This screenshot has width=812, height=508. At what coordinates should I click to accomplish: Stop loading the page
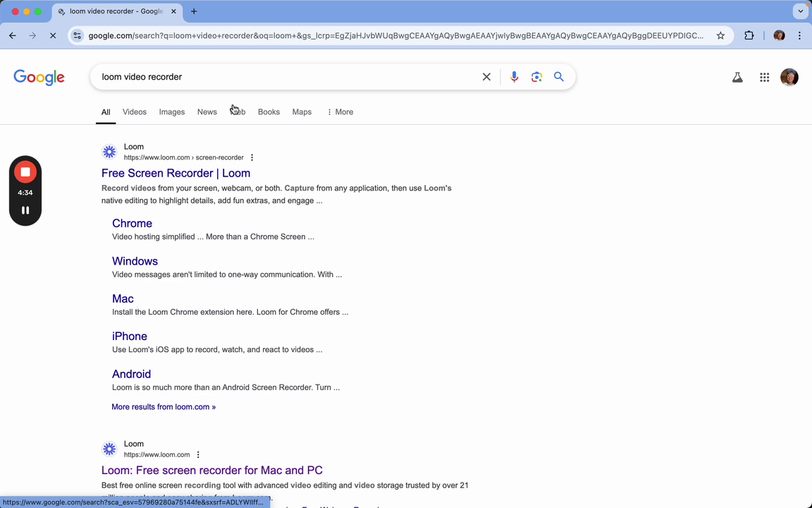point(53,36)
